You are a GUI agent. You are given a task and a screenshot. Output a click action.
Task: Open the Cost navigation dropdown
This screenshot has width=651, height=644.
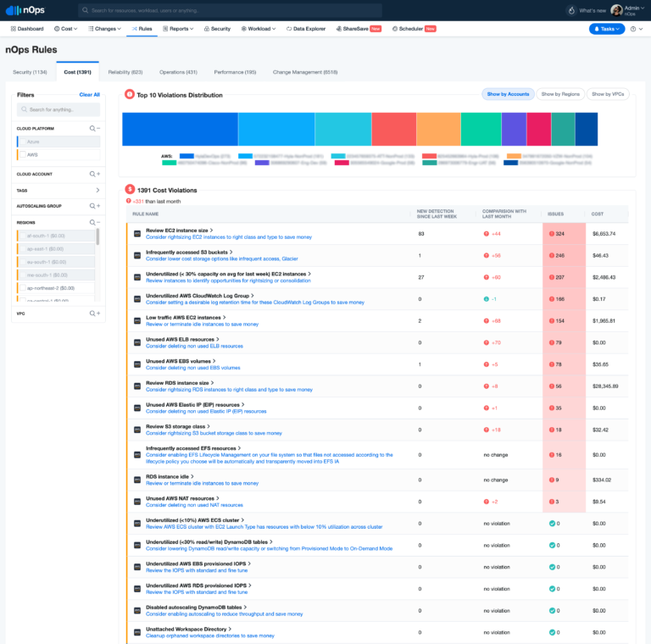(x=69, y=29)
